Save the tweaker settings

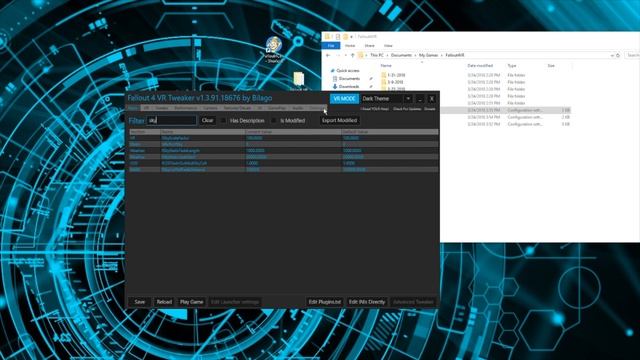[x=140, y=302]
